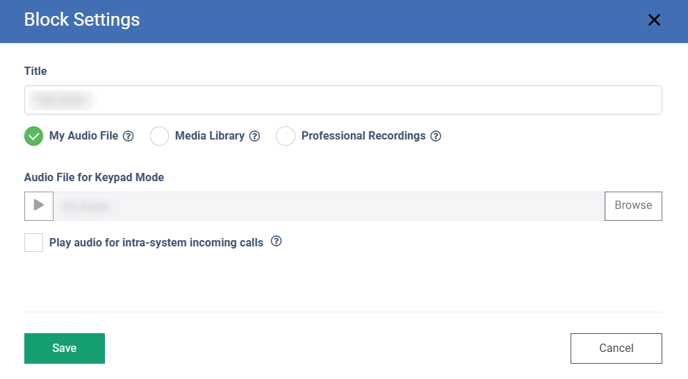Close the Block Settings dialog with X
Screen dimensions: 688x379
654,20
